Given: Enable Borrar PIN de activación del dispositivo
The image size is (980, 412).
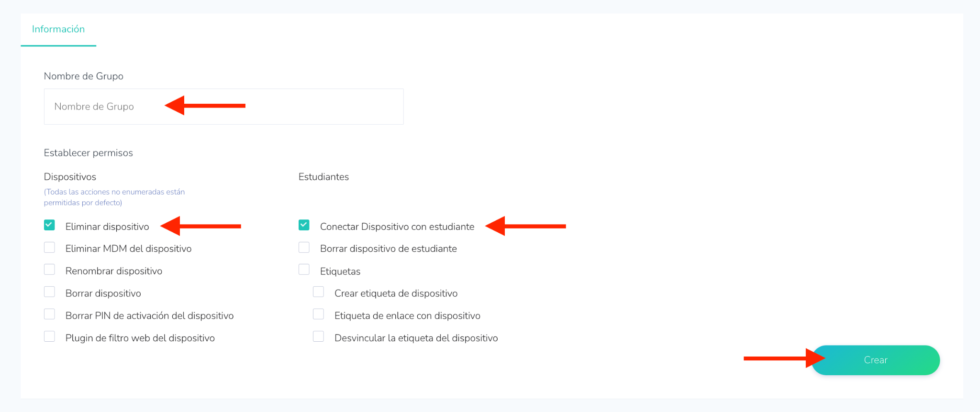Looking at the screenshot, I should (x=49, y=314).
